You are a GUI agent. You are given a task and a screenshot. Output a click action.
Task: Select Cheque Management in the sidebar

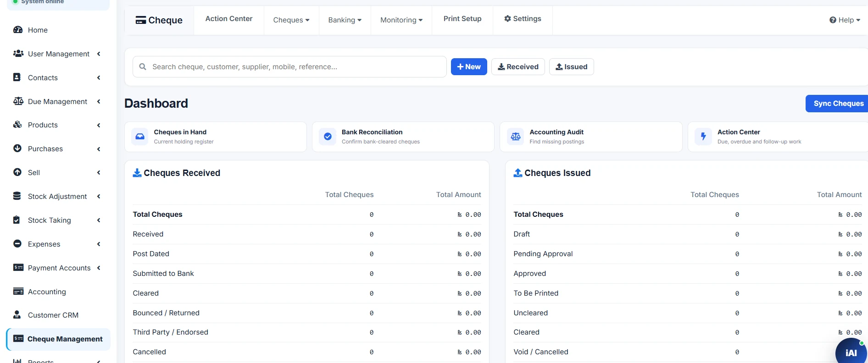point(58,339)
